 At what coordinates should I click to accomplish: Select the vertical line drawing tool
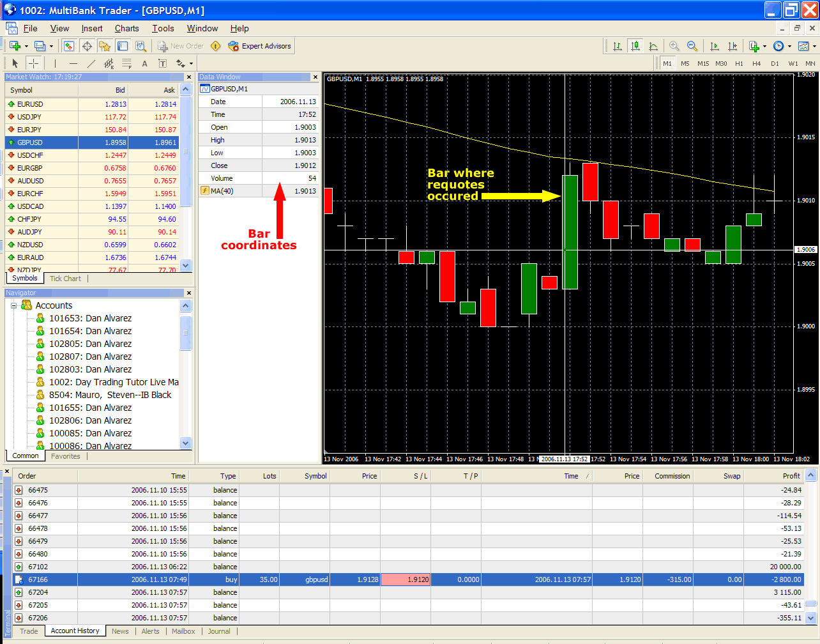pyautogui.click(x=55, y=63)
